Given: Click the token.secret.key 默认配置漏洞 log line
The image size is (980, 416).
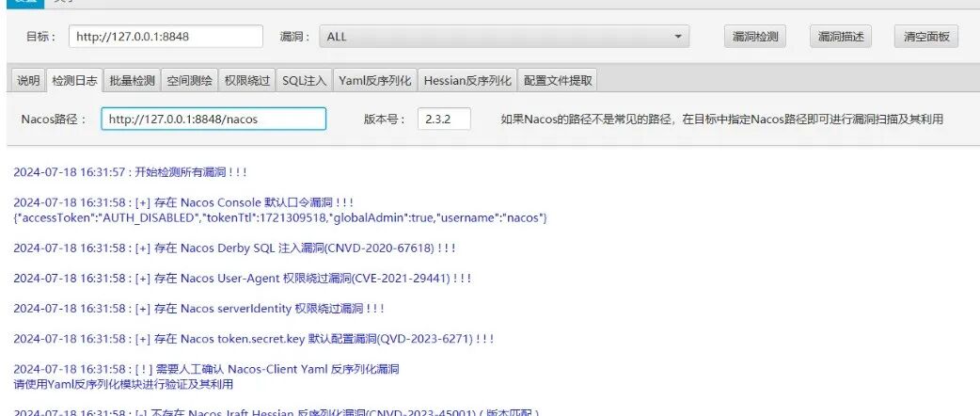Looking at the screenshot, I should [x=254, y=339].
